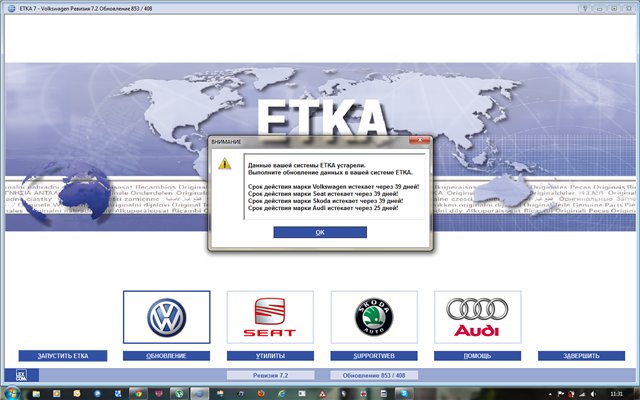The height and width of the screenshot is (400, 640).
Task: Open Firefox from the taskbar
Action: coord(261,393)
